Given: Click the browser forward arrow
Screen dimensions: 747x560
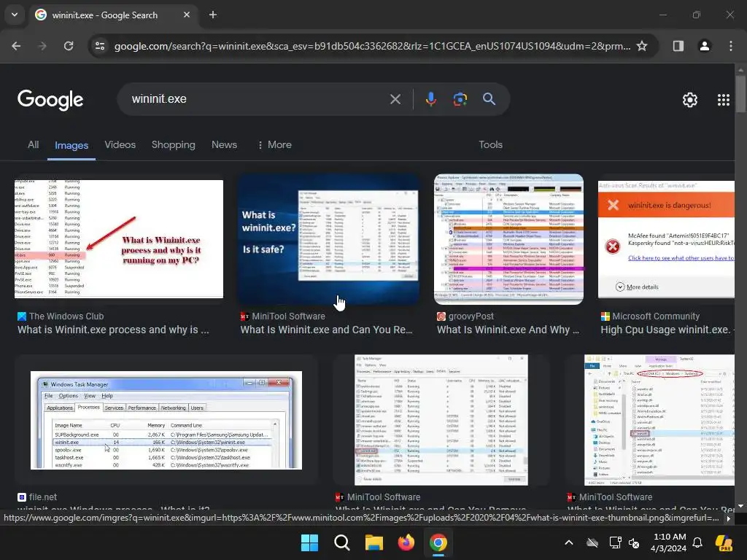Looking at the screenshot, I should click(x=42, y=46).
